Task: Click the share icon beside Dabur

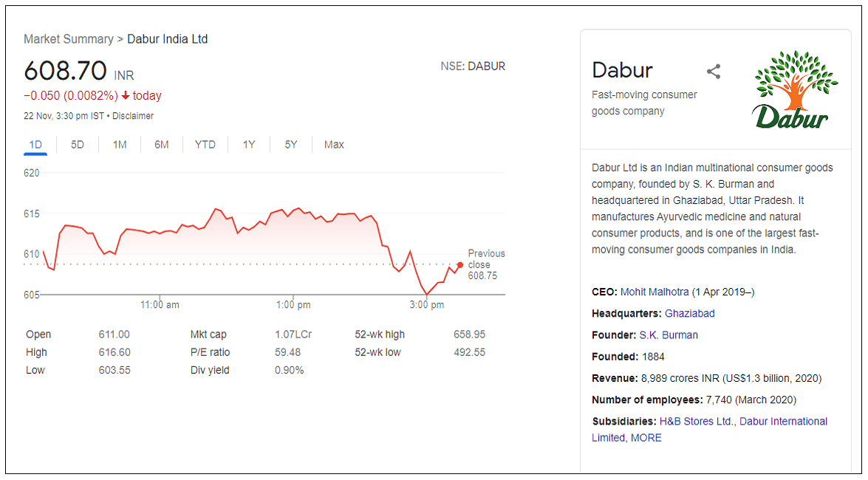Action: [x=713, y=72]
